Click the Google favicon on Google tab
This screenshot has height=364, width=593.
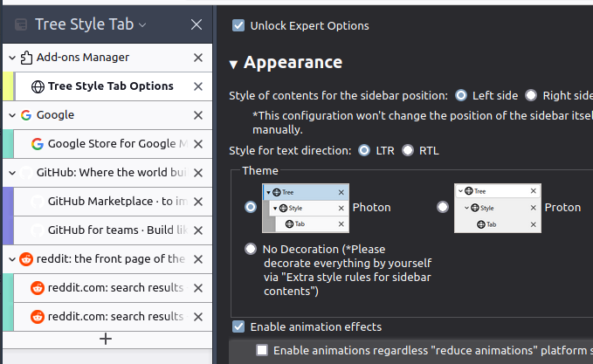coord(26,115)
